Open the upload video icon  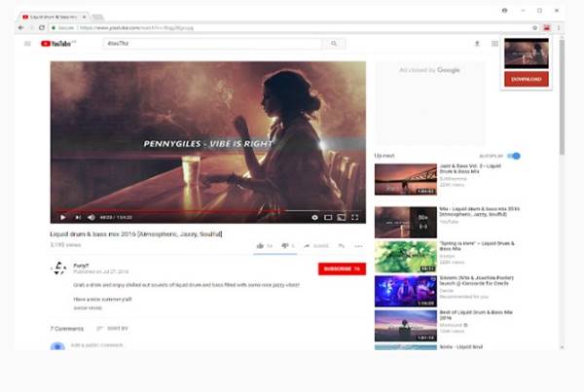click(477, 44)
